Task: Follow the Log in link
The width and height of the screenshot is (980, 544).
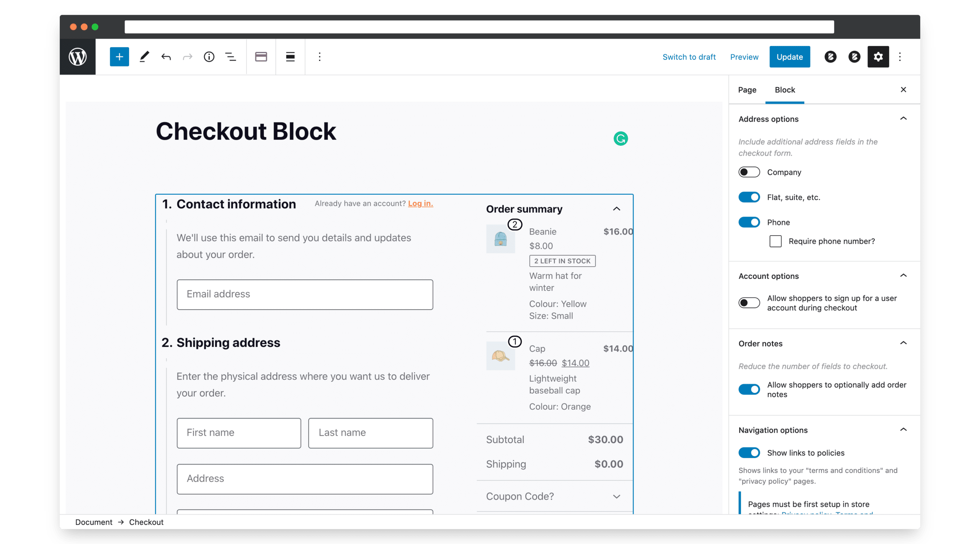Action: (420, 204)
